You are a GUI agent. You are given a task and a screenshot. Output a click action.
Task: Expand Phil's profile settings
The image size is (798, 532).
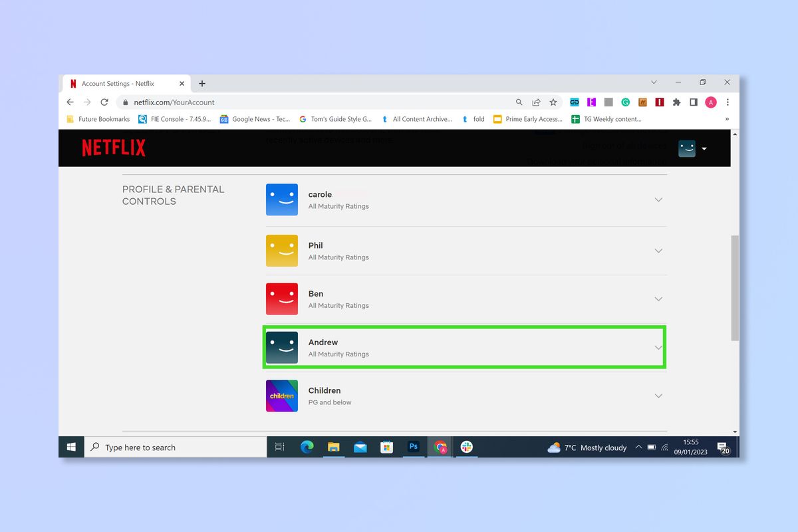pyautogui.click(x=658, y=251)
